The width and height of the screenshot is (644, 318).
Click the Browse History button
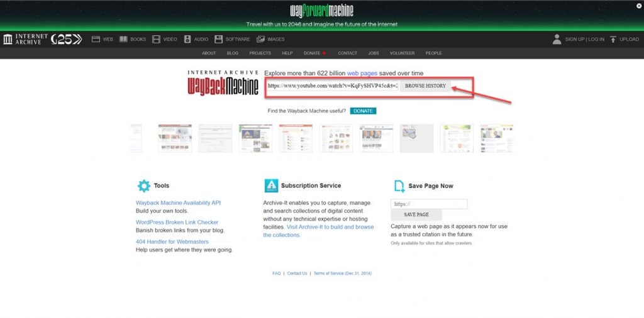tap(426, 86)
